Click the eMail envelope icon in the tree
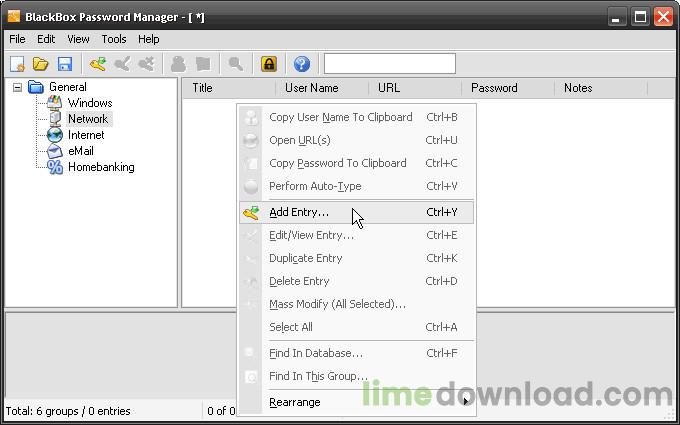 (x=55, y=151)
